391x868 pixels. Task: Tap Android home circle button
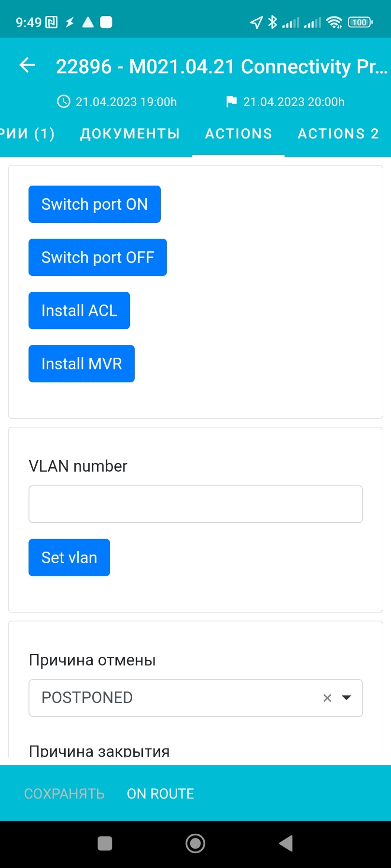pyautogui.click(x=195, y=843)
